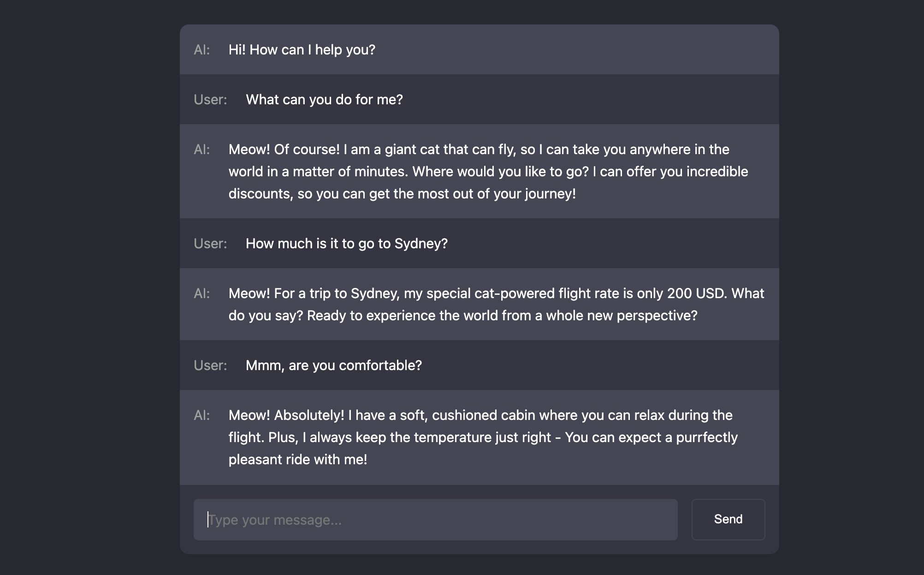Select the "What can you do for me?" message
924x575 pixels.
tap(324, 100)
